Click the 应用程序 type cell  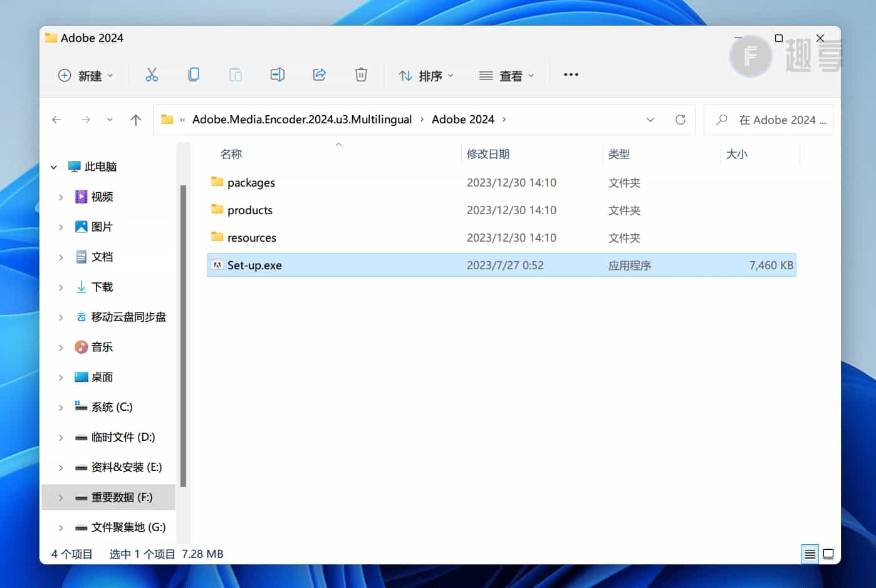pyautogui.click(x=630, y=265)
